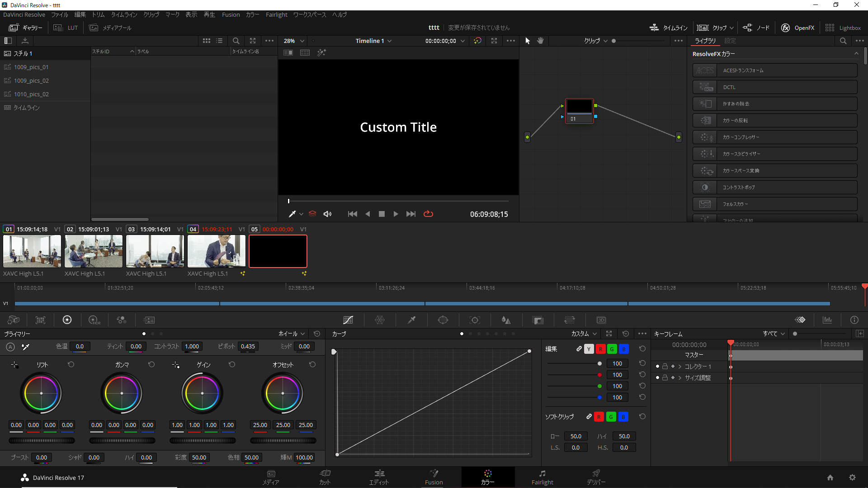Open the 3D stereoscopic palette
The image size is (868, 488).
pos(601,320)
